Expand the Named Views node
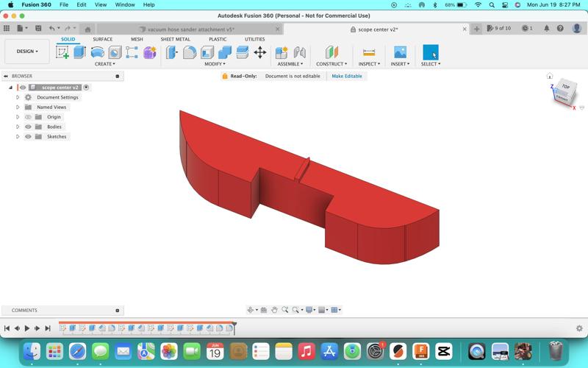The image size is (588, 368). (18, 107)
